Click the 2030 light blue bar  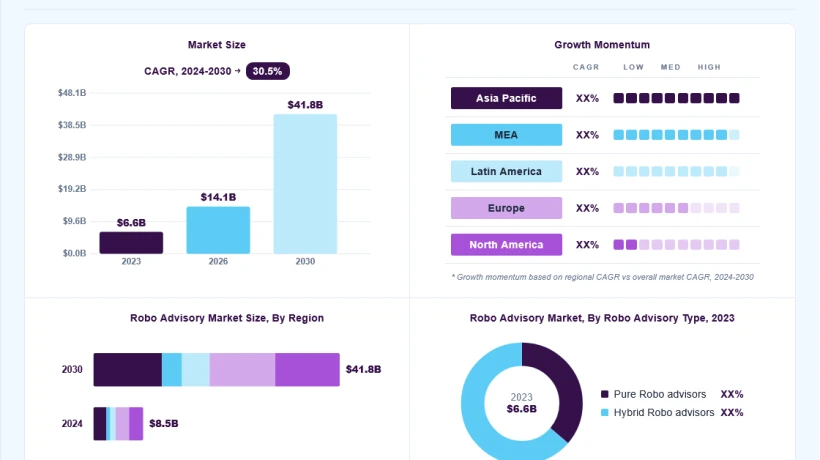click(x=305, y=184)
